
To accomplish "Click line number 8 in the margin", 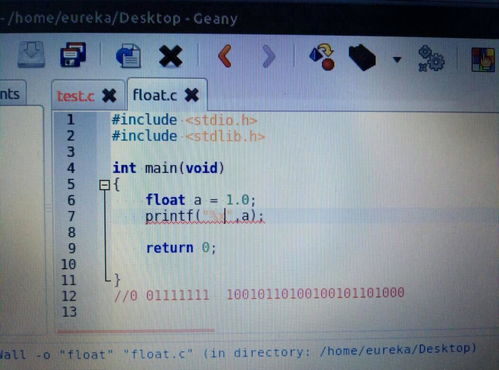I will pyautogui.click(x=72, y=232).
